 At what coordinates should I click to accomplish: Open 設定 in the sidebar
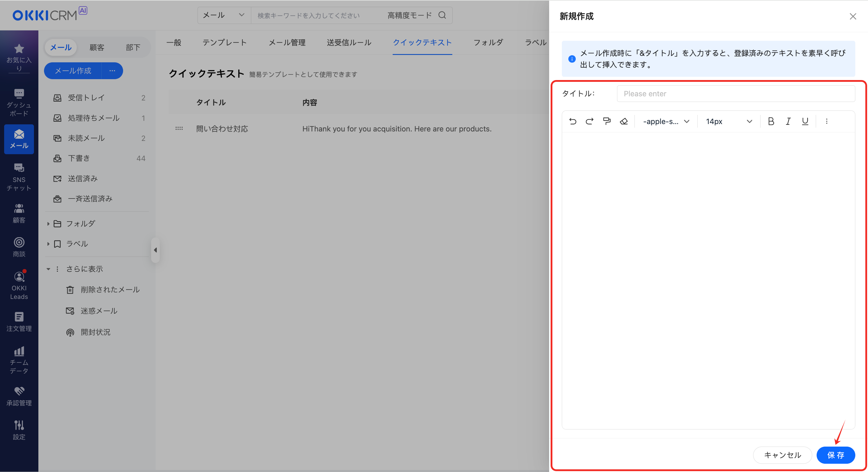click(x=19, y=430)
